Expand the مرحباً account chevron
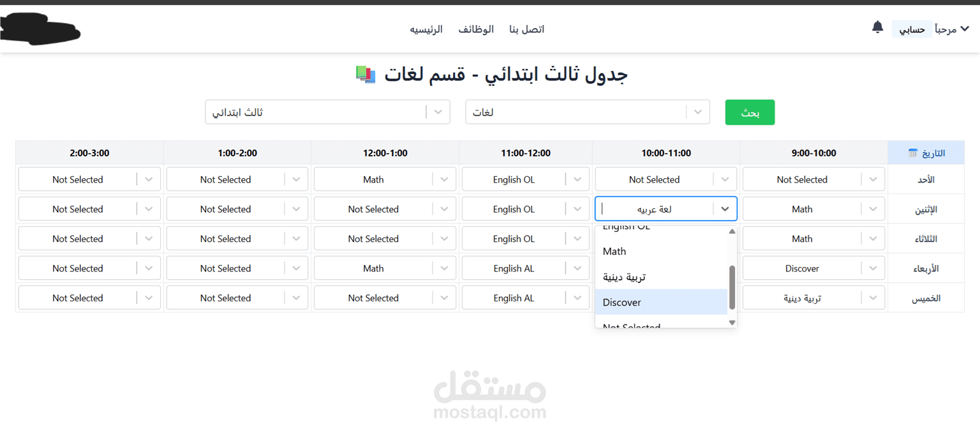 (x=964, y=29)
